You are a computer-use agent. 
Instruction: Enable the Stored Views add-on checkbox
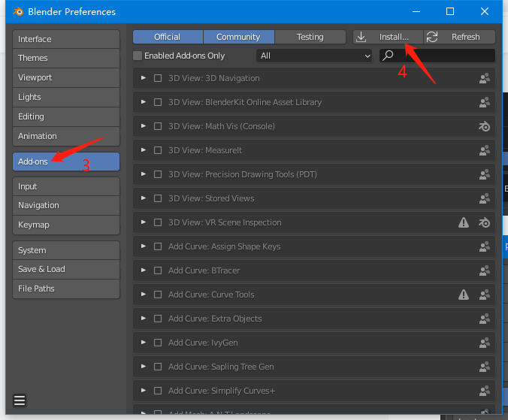[158, 198]
